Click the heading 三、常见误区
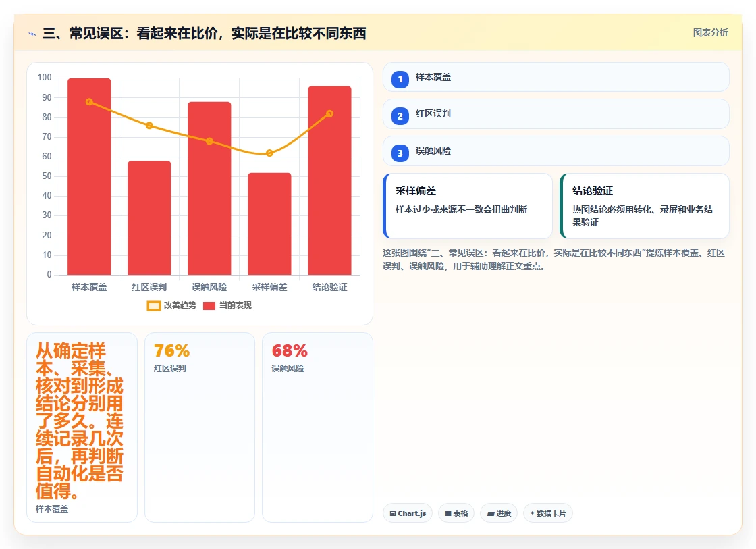Screen dimensions: 756x549 click(204, 33)
